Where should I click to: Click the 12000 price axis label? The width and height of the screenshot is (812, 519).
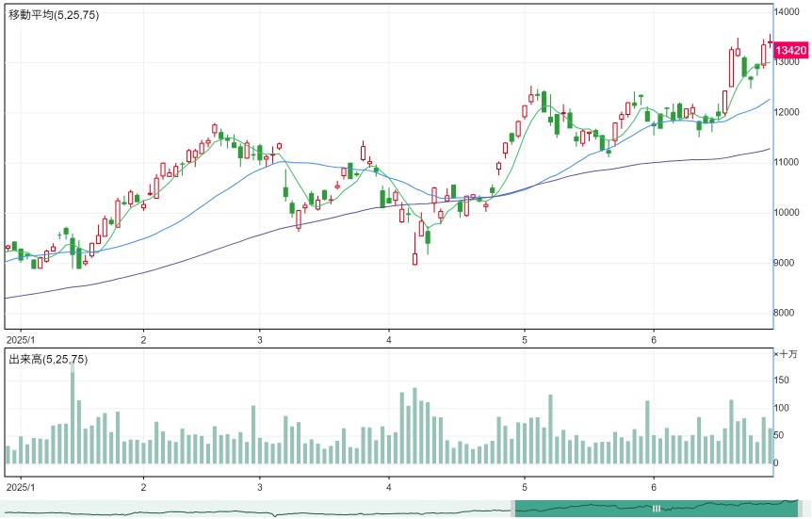[787, 112]
